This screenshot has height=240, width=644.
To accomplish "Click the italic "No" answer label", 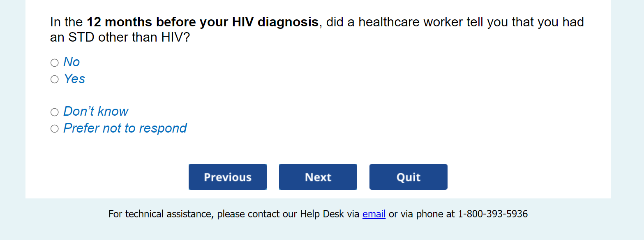I will coord(72,62).
